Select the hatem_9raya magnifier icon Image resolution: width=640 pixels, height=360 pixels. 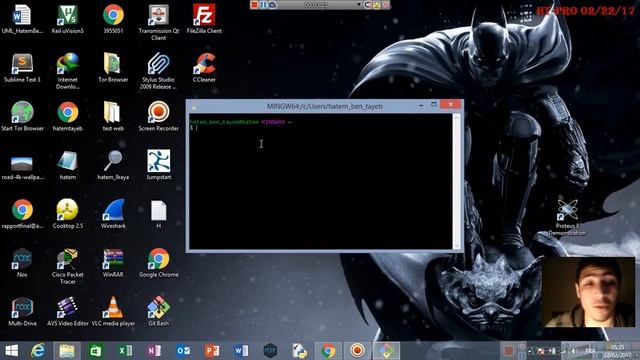pyautogui.click(x=113, y=166)
